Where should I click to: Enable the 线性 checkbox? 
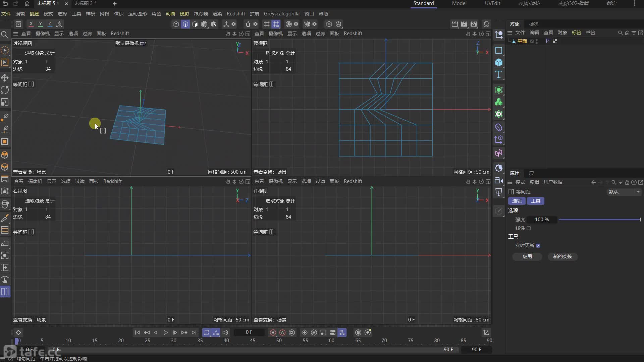[529, 228]
